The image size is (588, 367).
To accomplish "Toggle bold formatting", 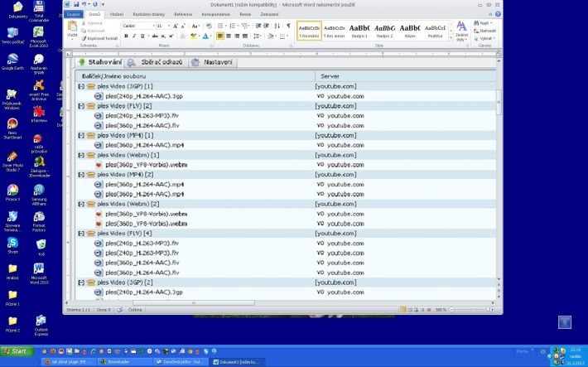I will (126, 36).
